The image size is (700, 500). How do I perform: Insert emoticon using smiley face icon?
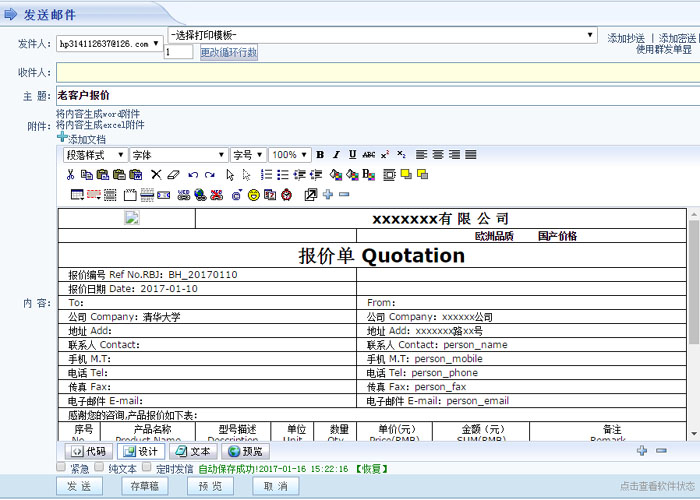(253, 194)
